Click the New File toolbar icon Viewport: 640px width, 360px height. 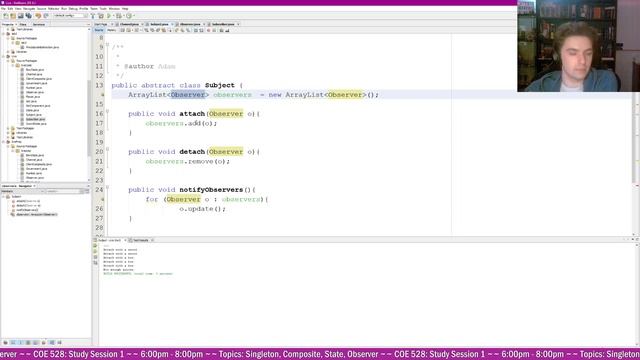tap(5, 16)
